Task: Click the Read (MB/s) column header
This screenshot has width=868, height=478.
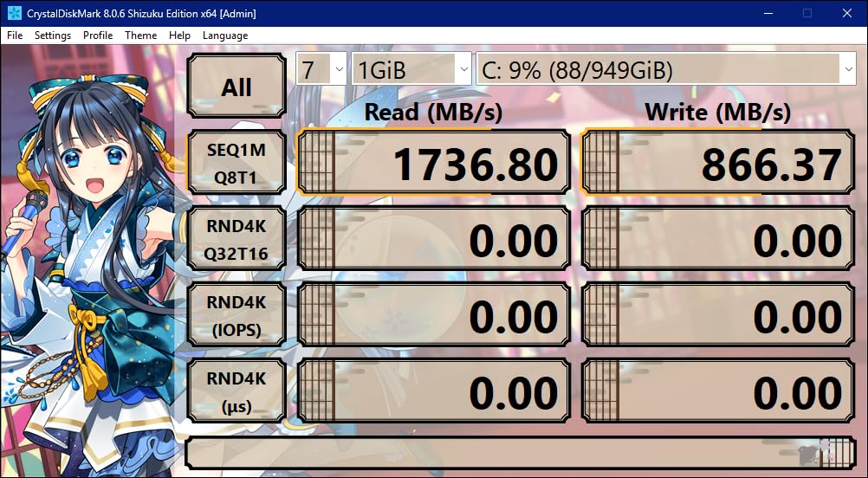Action: pos(433,113)
